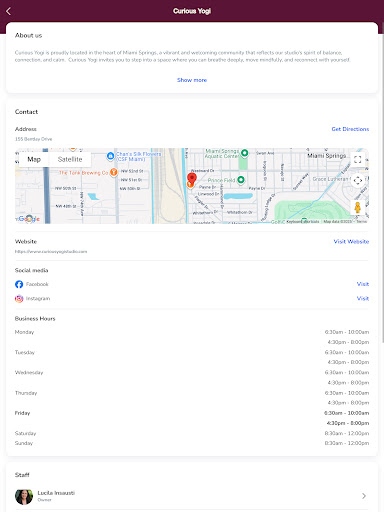Open map Terms link

[362, 221]
